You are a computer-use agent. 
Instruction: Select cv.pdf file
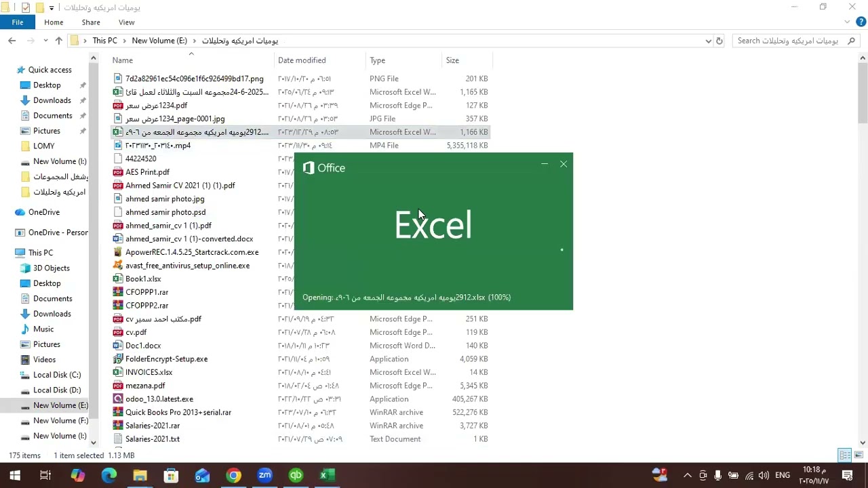click(136, 332)
